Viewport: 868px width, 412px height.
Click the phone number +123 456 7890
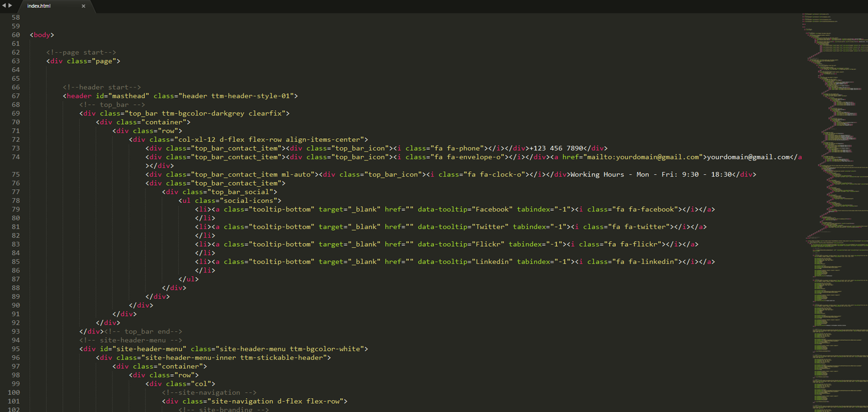click(556, 148)
